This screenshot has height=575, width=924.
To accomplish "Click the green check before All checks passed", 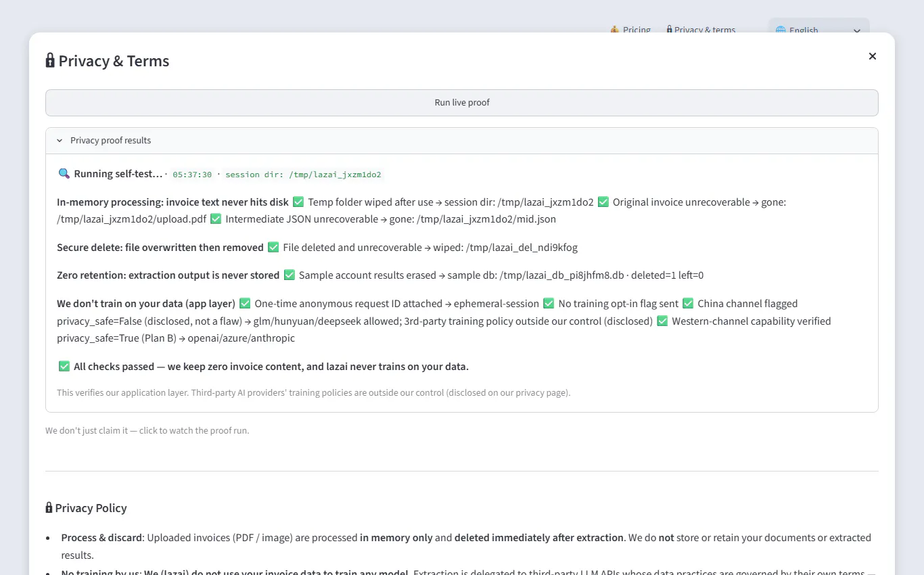I will click(64, 367).
